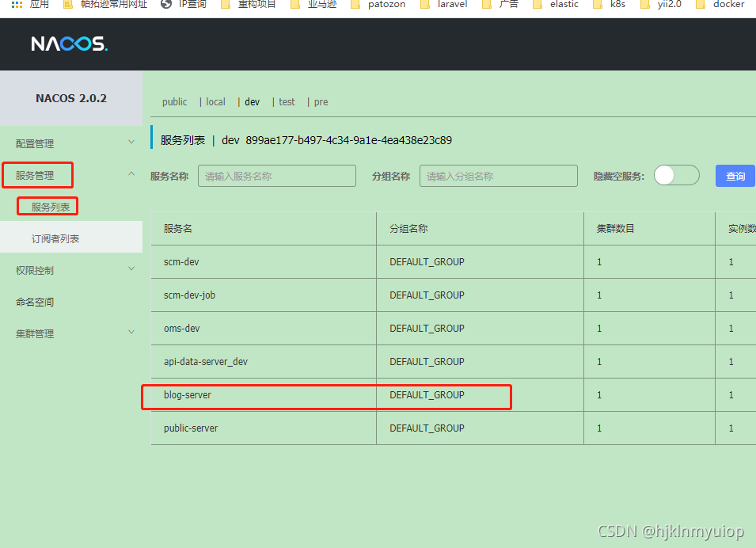Focus the 服务名称 input field
The width and height of the screenshot is (756, 548).
(277, 176)
